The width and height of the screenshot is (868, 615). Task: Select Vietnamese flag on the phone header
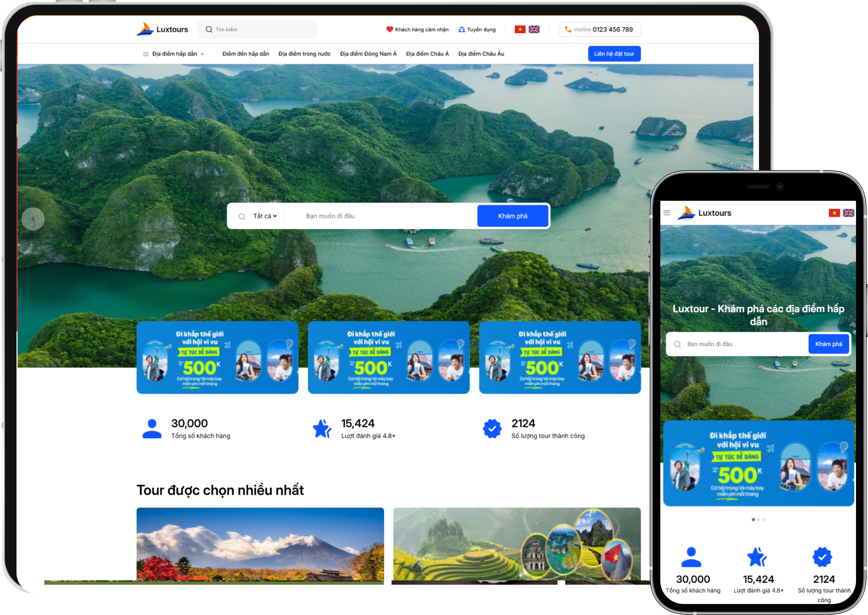point(834,213)
